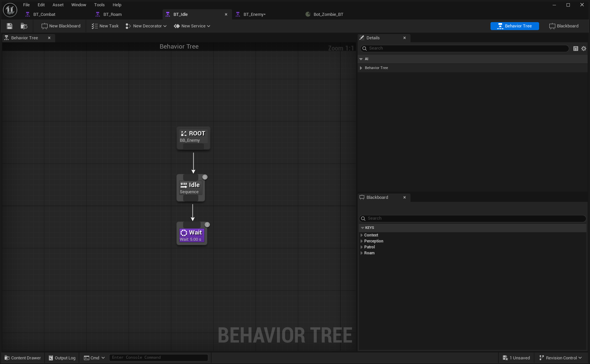590x364 pixels.
Task: Browse to this asset in Content Browser
Action: click(23, 26)
